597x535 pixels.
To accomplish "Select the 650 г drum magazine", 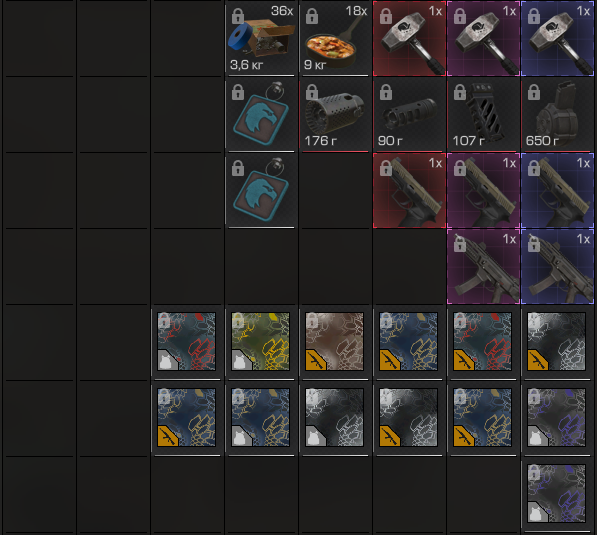I will (x=557, y=115).
